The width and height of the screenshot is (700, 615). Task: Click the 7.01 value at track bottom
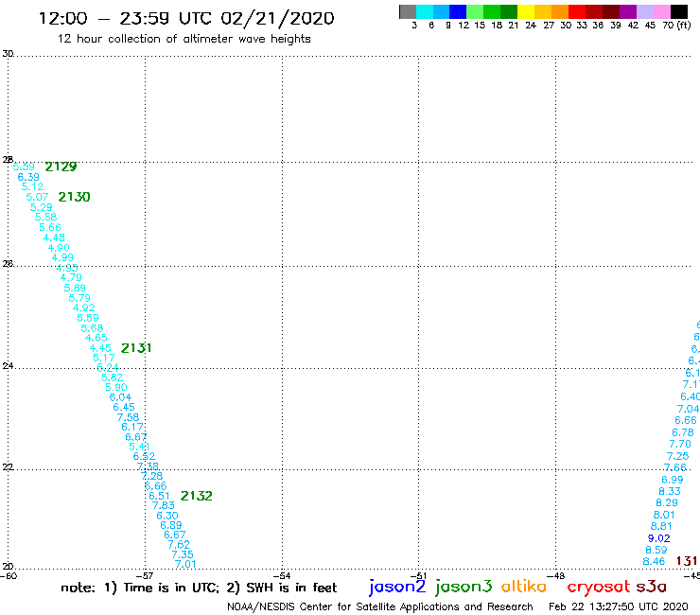point(185,564)
